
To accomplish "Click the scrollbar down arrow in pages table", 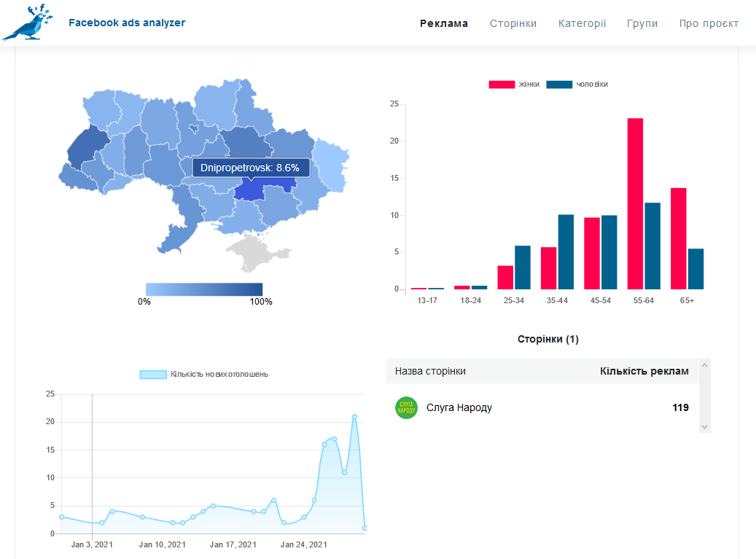I will pos(704,427).
